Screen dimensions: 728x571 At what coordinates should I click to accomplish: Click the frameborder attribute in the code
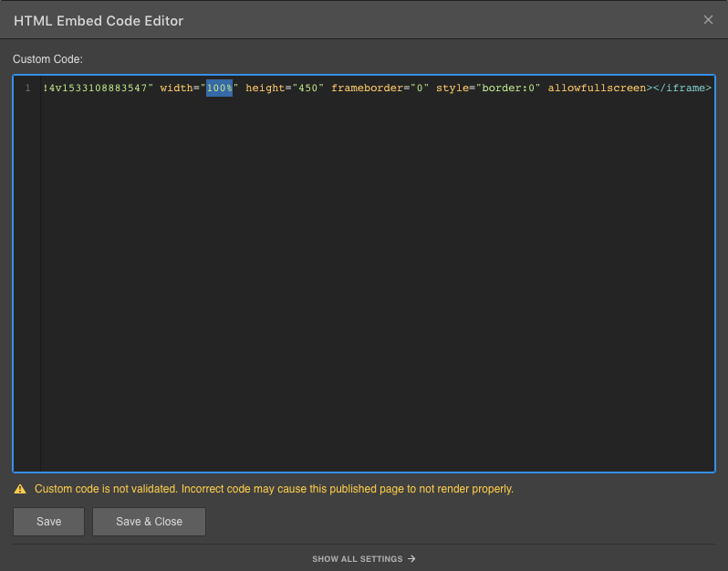click(367, 88)
